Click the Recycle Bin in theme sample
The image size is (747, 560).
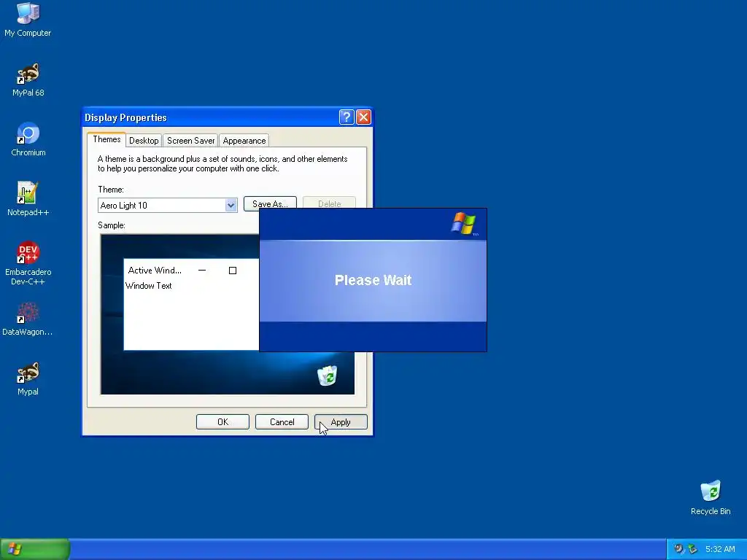(328, 376)
